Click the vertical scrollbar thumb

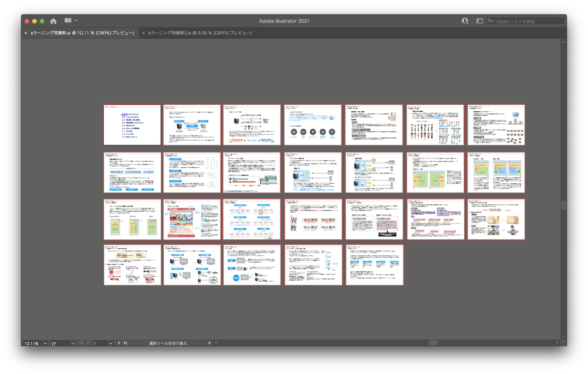563,205
